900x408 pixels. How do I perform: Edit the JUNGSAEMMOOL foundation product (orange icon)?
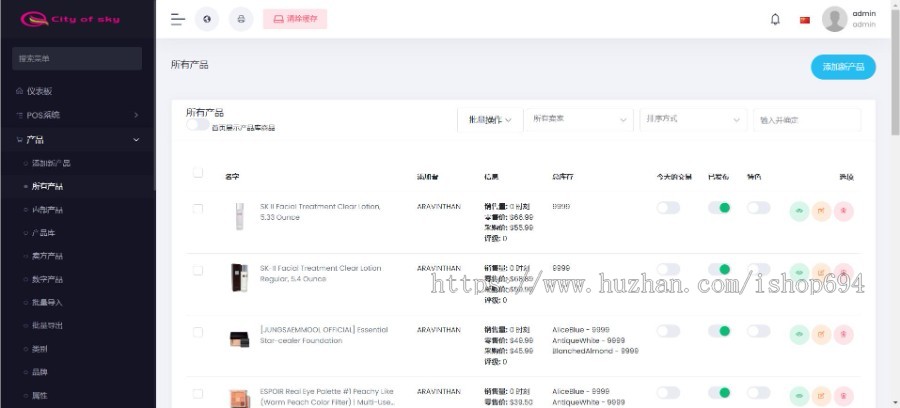click(821, 335)
